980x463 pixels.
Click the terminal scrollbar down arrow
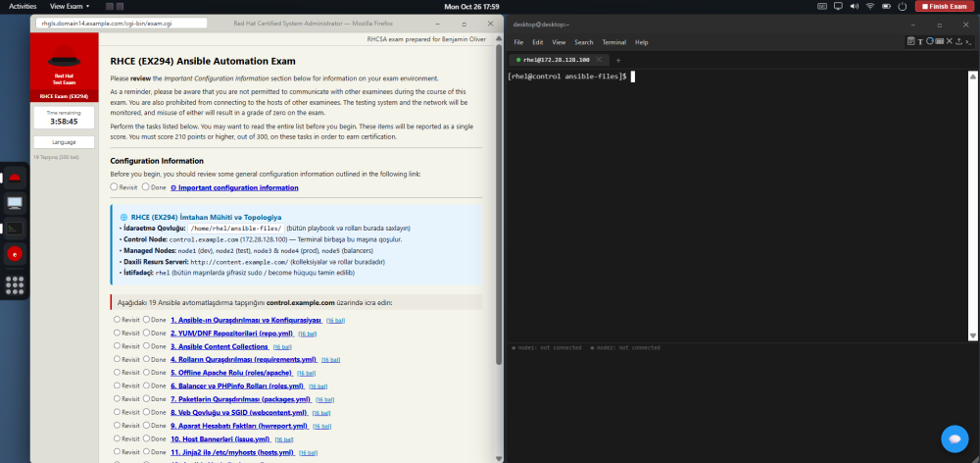point(972,336)
